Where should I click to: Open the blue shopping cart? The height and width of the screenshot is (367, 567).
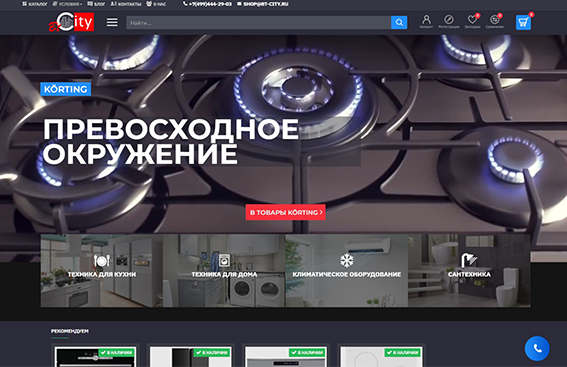(x=523, y=22)
